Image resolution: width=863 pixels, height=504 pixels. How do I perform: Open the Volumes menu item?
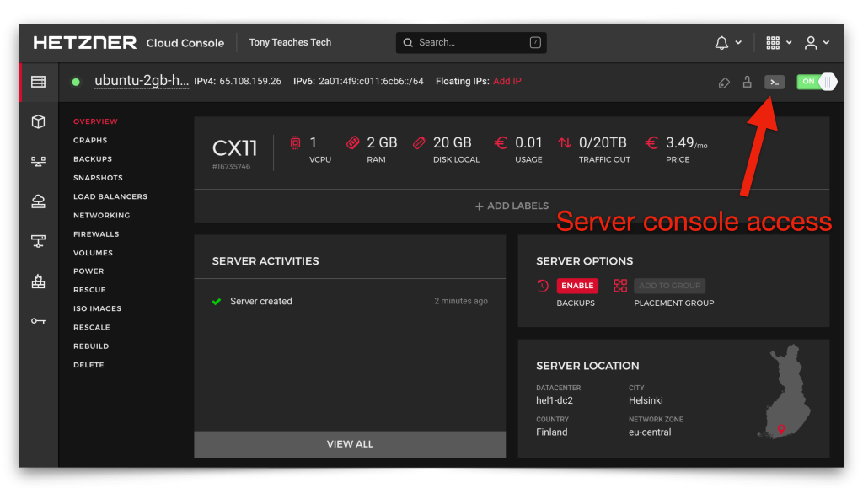point(93,253)
